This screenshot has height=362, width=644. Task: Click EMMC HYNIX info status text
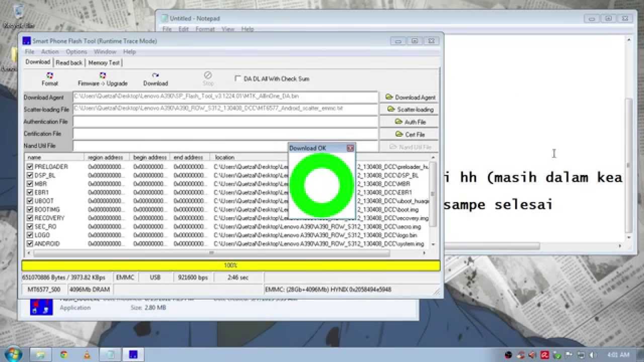point(328,290)
